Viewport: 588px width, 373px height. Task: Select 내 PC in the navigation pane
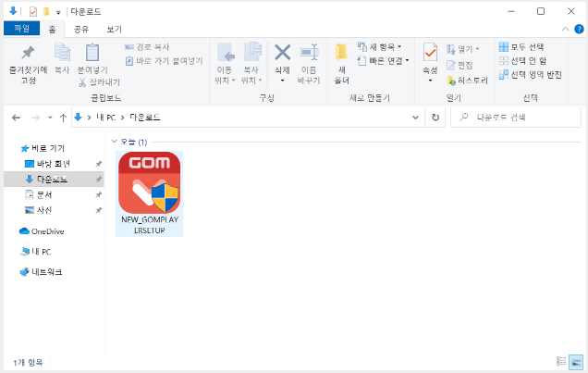36,252
